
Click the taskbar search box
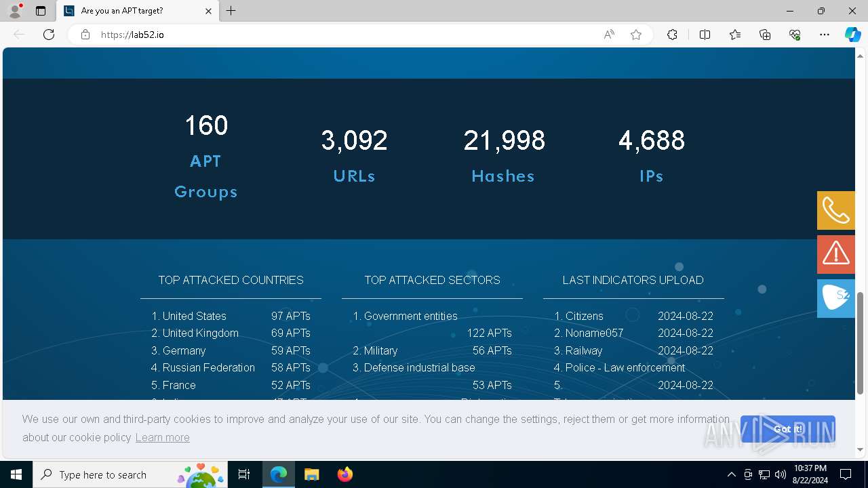pos(130,474)
